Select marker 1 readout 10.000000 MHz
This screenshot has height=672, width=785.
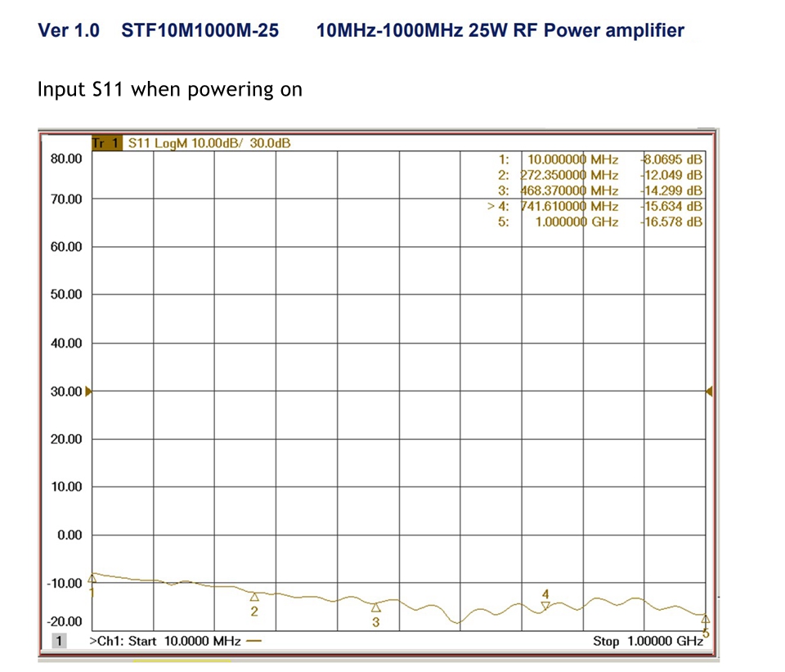pos(572,159)
